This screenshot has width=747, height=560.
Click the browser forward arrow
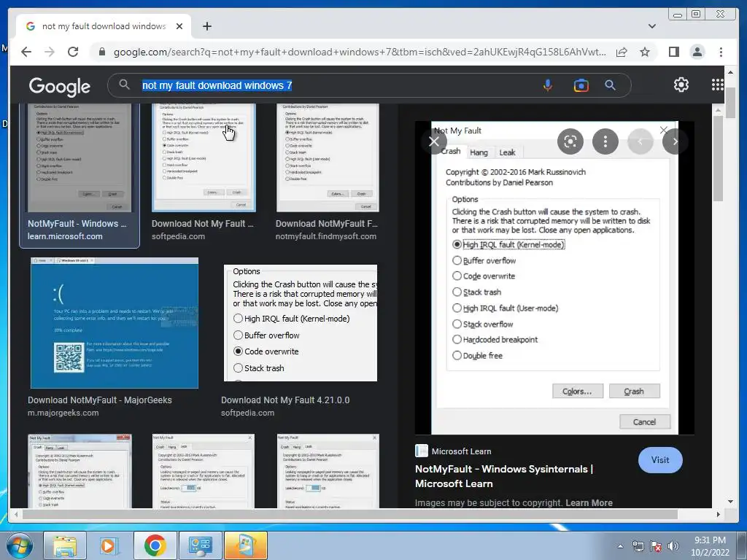(50, 52)
